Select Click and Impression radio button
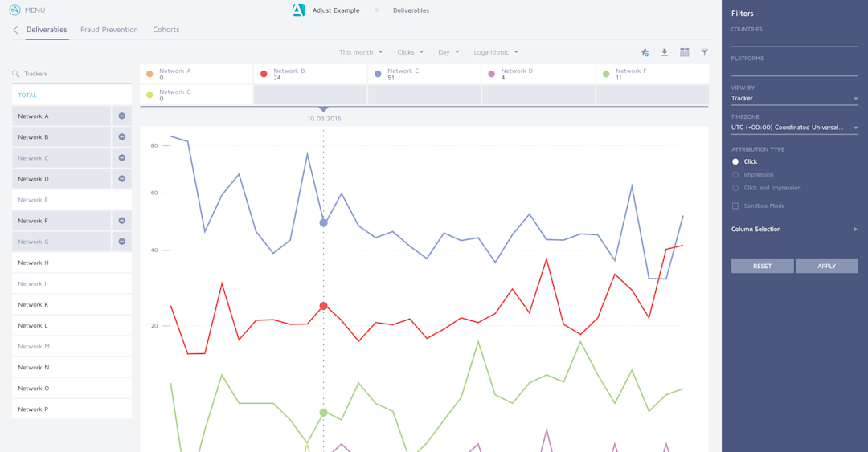The image size is (868, 452). coord(735,188)
